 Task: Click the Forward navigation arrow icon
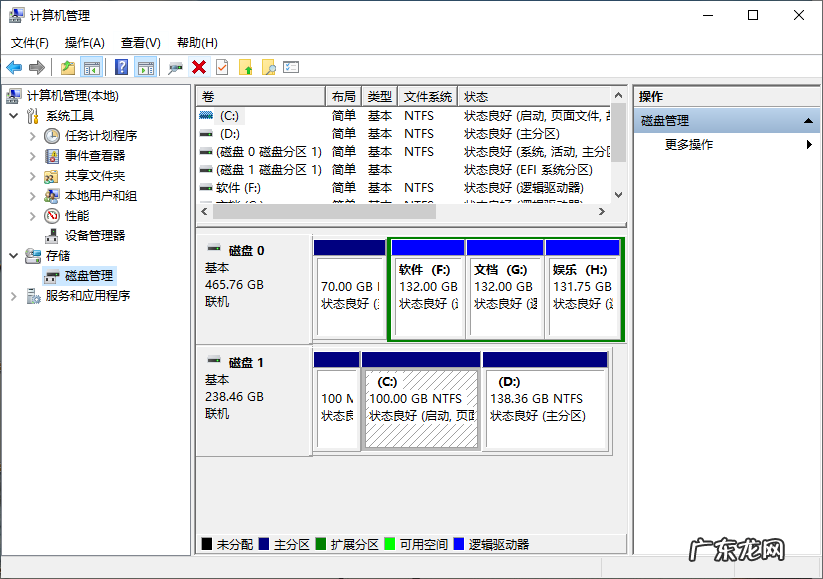point(37,67)
